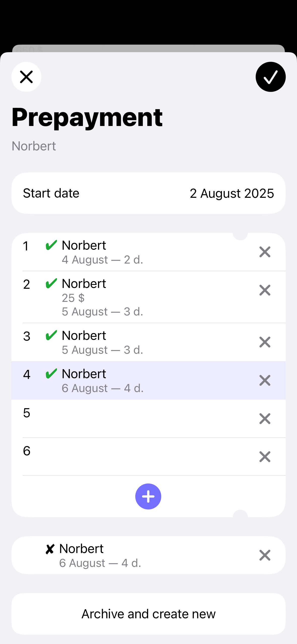297x644 pixels.
Task: Remove entry 3 dated 5 August
Action: coord(265,342)
